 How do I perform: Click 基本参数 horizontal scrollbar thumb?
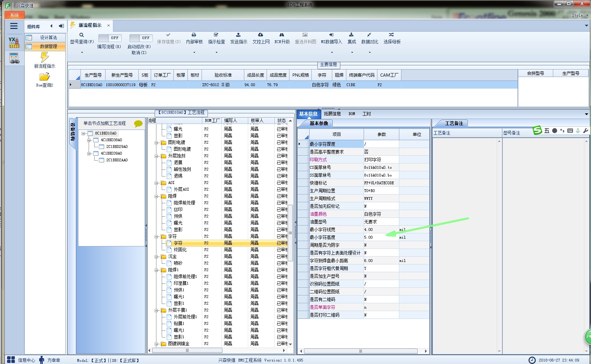[360, 351]
